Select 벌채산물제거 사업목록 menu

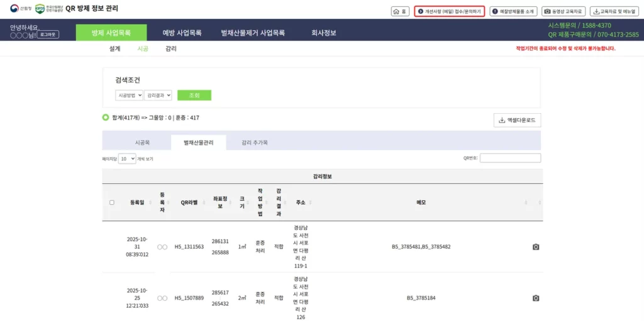pyautogui.click(x=253, y=33)
